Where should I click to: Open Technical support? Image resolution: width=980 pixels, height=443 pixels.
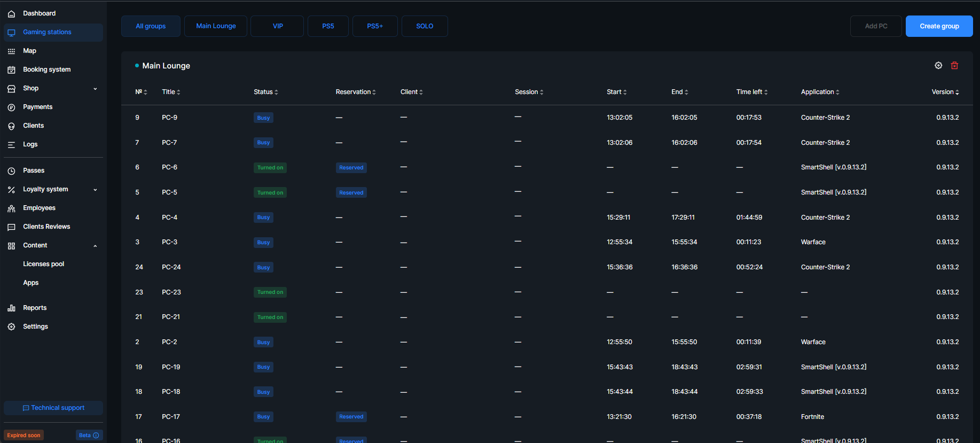point(53,408)
